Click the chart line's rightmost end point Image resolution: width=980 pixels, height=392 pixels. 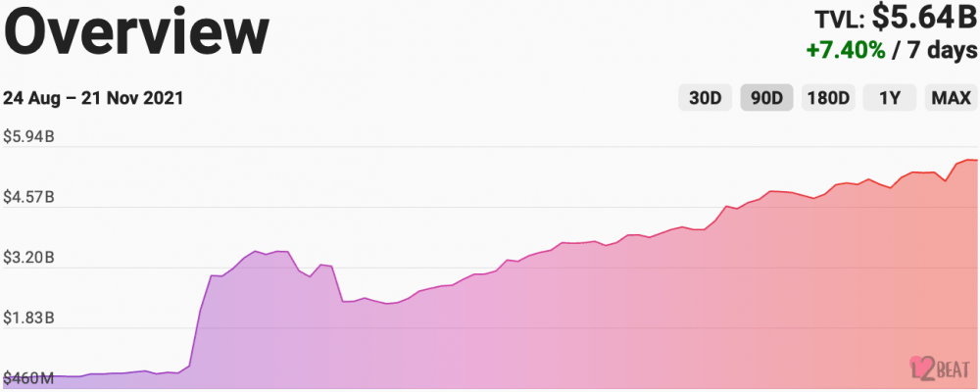point(976,160)
